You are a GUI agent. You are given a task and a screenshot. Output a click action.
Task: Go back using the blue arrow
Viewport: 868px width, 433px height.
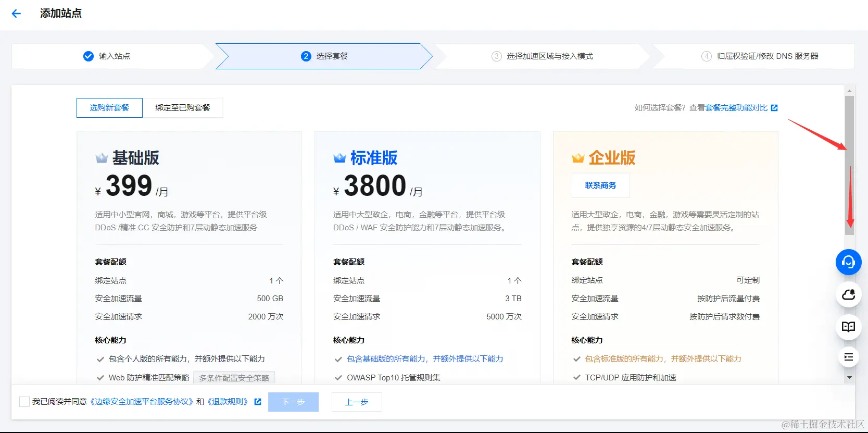[x=16, y=14]
